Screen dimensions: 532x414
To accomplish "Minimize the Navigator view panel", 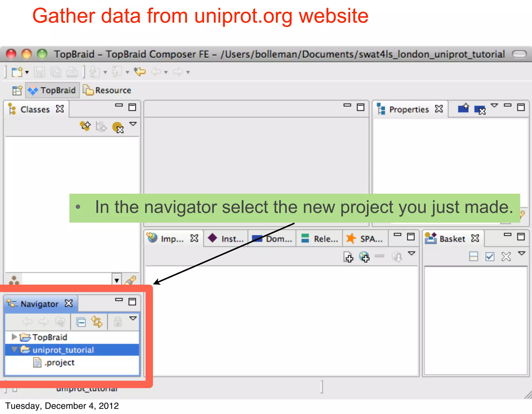I will [x=119, y=300].
